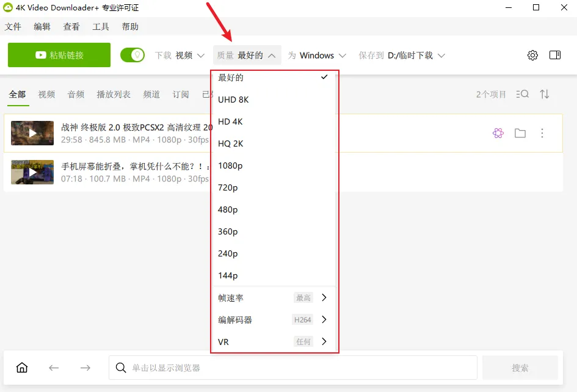This screenshot has height=392, width=577.
Task: Select 720p quality option
Action: click(274, 187)
